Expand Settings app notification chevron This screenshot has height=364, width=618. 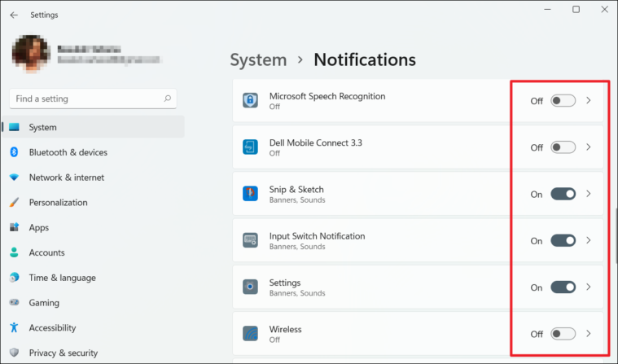[x=589, y=287]
